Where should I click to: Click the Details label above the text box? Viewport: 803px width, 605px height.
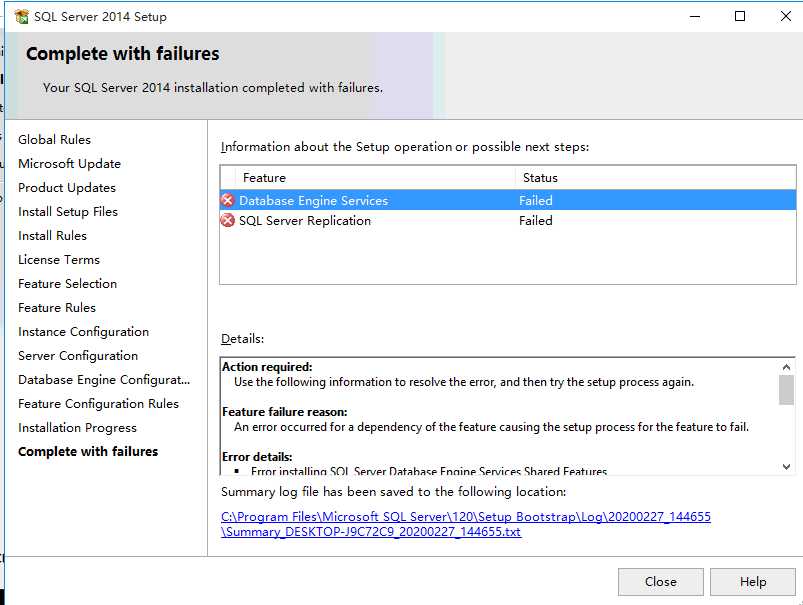point(243,339)
